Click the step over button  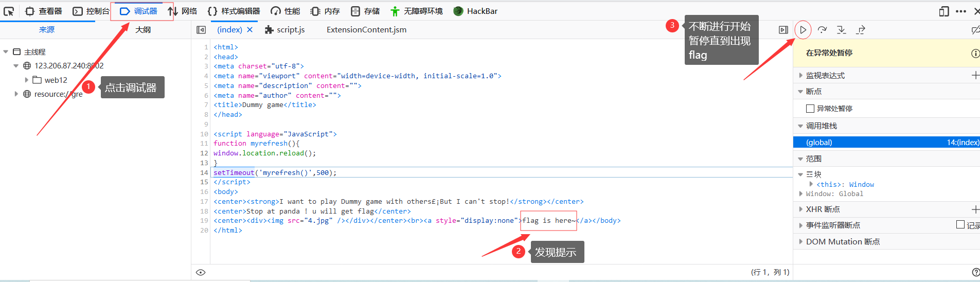click(822, 30)
